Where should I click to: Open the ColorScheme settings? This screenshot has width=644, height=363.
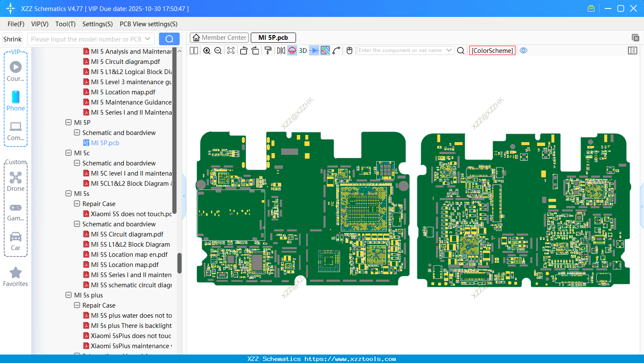492,50
